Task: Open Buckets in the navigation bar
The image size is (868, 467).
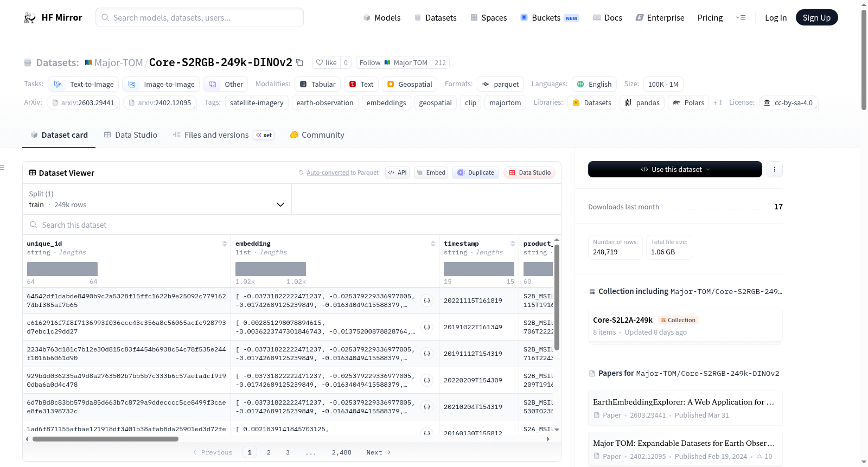Action: 550,18
